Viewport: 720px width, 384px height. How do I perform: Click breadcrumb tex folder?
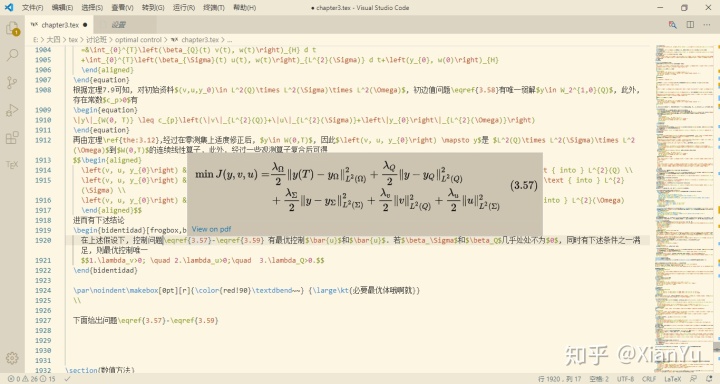[73, 40]
